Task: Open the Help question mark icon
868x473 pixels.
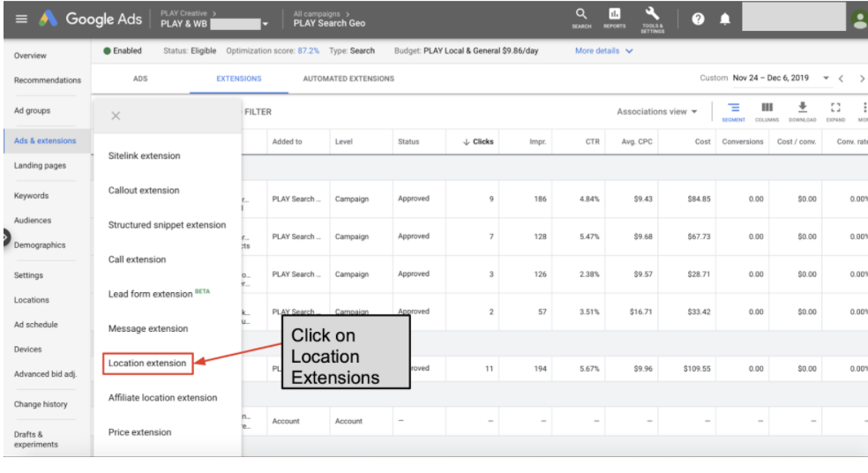Action: pos(698,19)
